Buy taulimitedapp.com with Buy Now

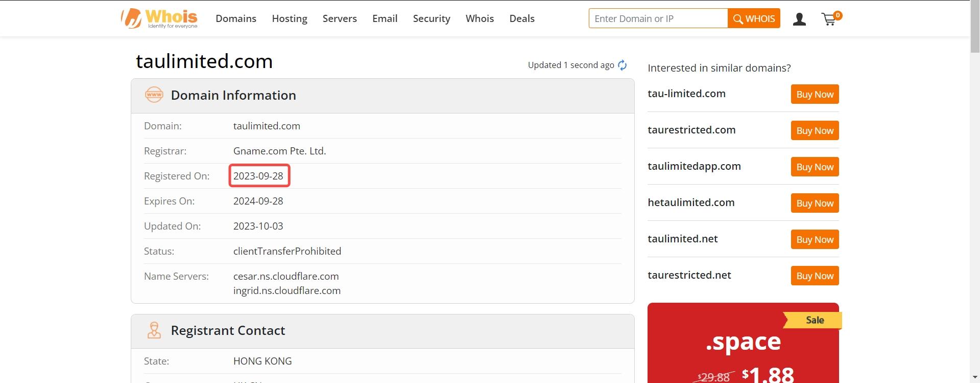[x=815, y=167]
